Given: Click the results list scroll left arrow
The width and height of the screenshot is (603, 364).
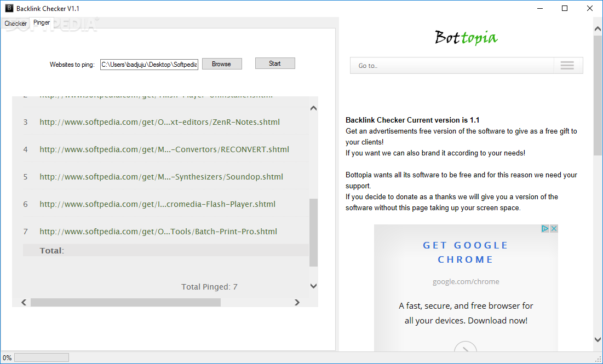Looking at the screenshot, I should [x=24, y=303].
